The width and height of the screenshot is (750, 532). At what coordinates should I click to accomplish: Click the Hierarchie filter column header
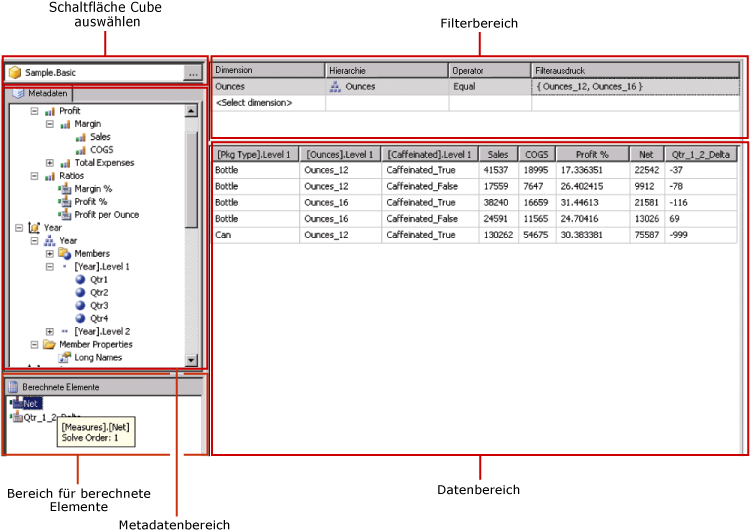click(x=387, y=70)
